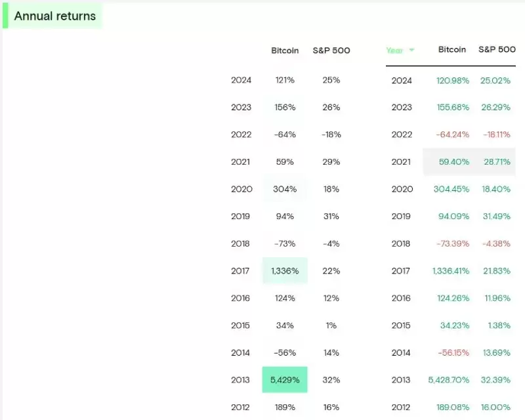Click the 2015 year label in left table
This screenshot has height=420, width=525.
point(240,325)
